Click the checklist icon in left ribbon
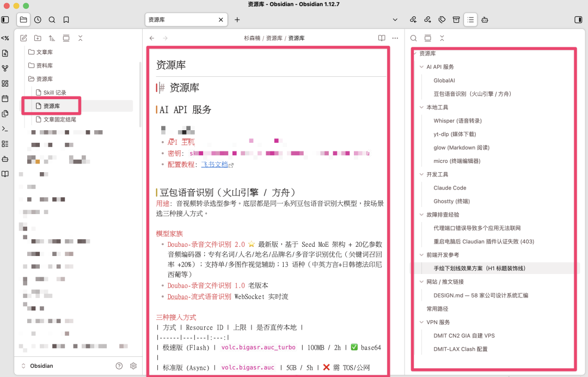Viewport: 588px width, 377px height. tap(5, 144)
